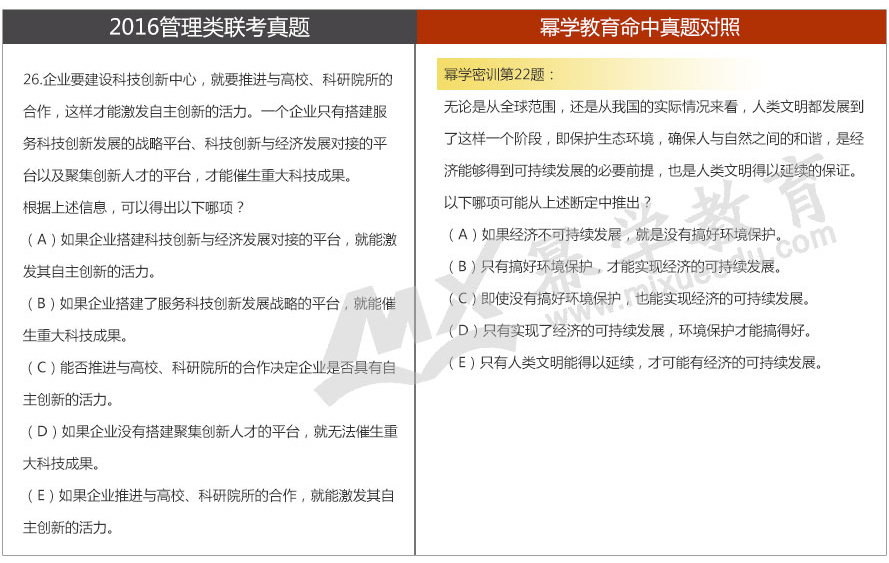Choose right option (C) 即使没有搞好环境保护
This screenshot has height=563, width=889.
pyautogui.click(x=629, y=299)
